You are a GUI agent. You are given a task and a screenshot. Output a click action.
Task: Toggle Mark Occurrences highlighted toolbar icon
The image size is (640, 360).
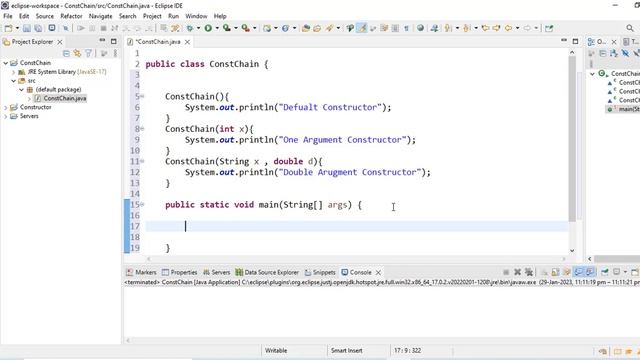(362, 28)
